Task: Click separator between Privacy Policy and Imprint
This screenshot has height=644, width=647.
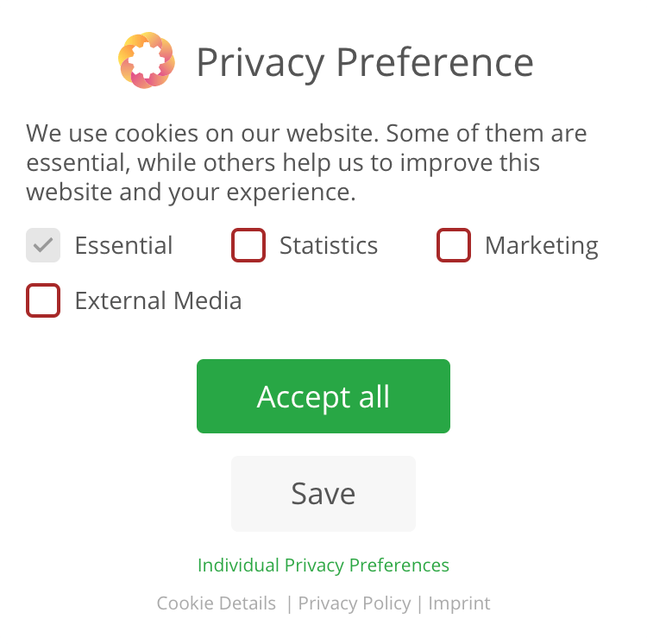Action: click(x=419, y=603)
